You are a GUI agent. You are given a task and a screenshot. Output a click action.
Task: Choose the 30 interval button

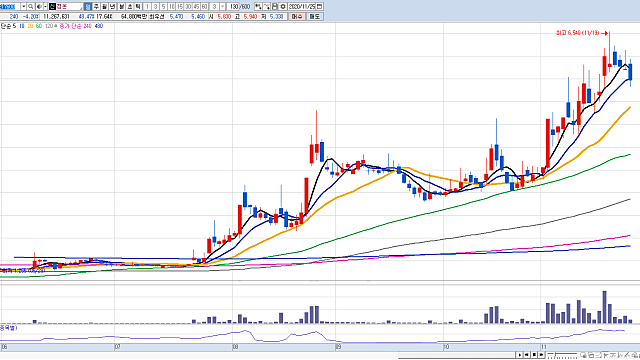click(188, 7)
